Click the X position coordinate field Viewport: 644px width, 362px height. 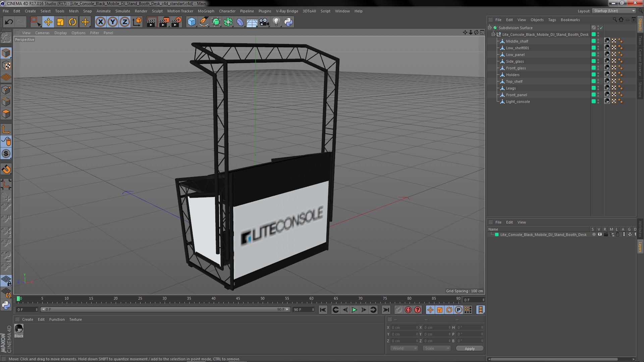[404, 327]
